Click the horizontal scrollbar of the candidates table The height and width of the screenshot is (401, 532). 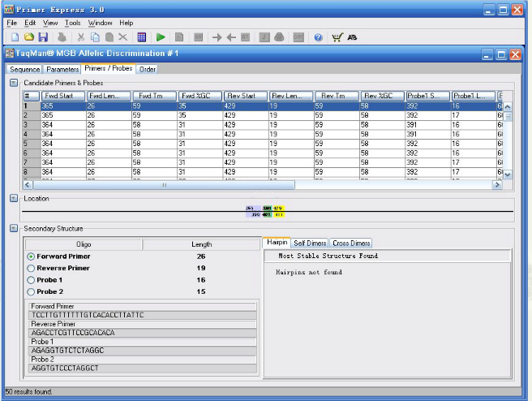point(162,184)
